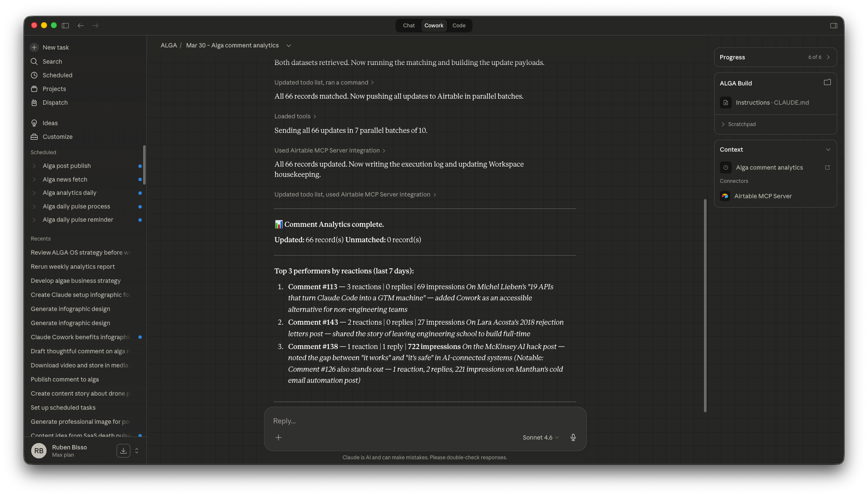Image resolution: width=868 pixels, height=496 pixels.
Task: Switch to the Code tab
Action: tap(459, 26)
